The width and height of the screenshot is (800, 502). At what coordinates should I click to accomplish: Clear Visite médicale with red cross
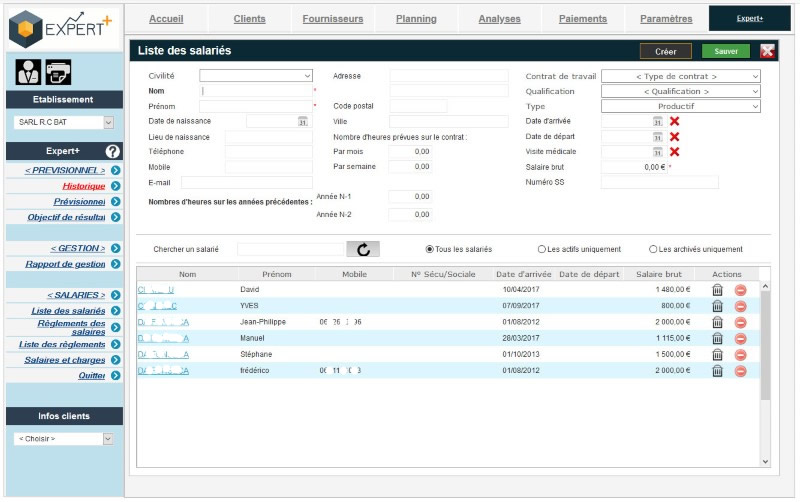pos(674,152)
